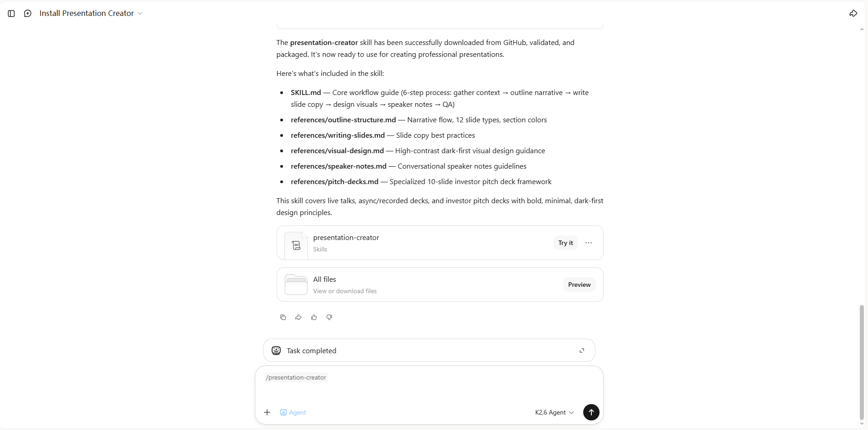Open the presentation-creator skill file icon

pos(296,245)
